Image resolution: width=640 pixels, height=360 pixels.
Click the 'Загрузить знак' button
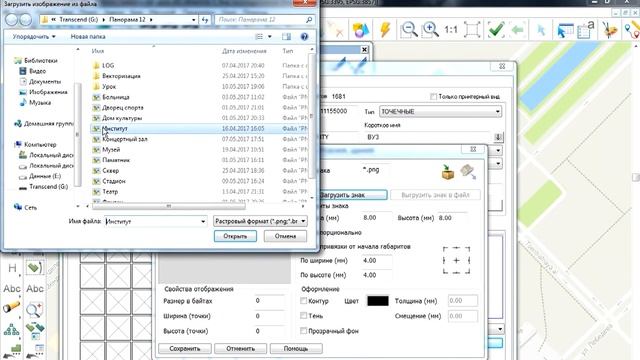pos(353,195)
